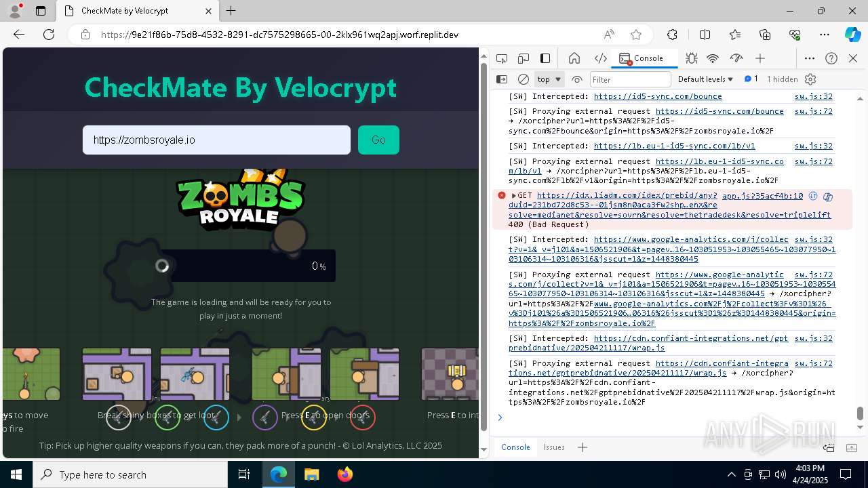This screenshot has width=868, height=488.
Task: Switch to bottom Console drawer tab
Action: click(515, 447)
